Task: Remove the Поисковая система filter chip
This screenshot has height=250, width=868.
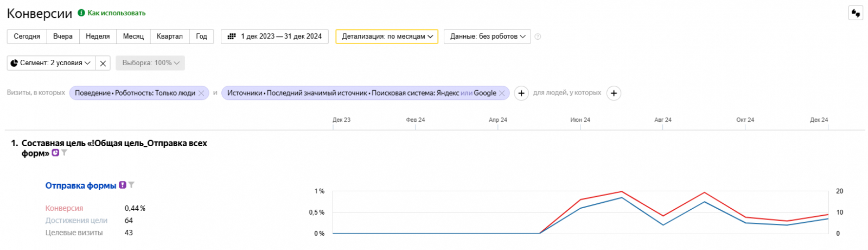Action: [502, 93]
